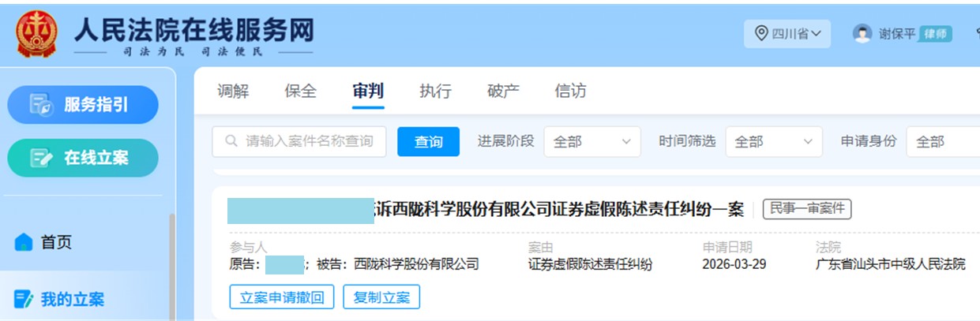Click the 复制立案 button
980x321 pixels.
(382, 297)
